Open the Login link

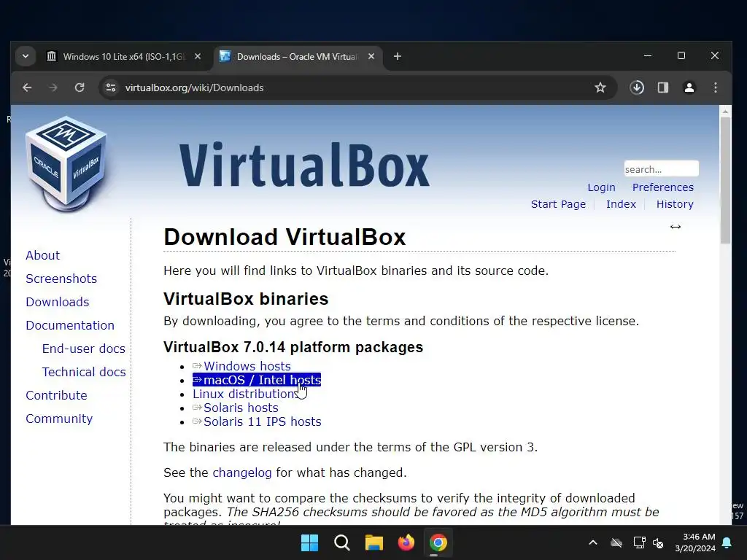tap(601, 187)
